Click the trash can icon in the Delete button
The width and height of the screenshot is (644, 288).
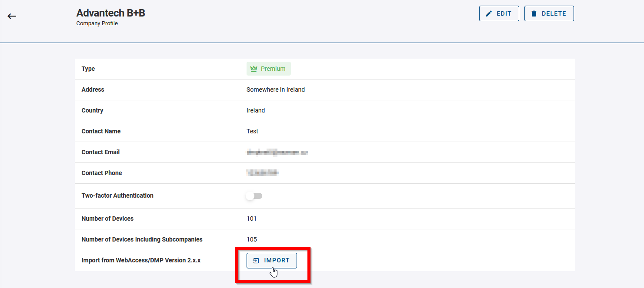[x=534, y=13]
